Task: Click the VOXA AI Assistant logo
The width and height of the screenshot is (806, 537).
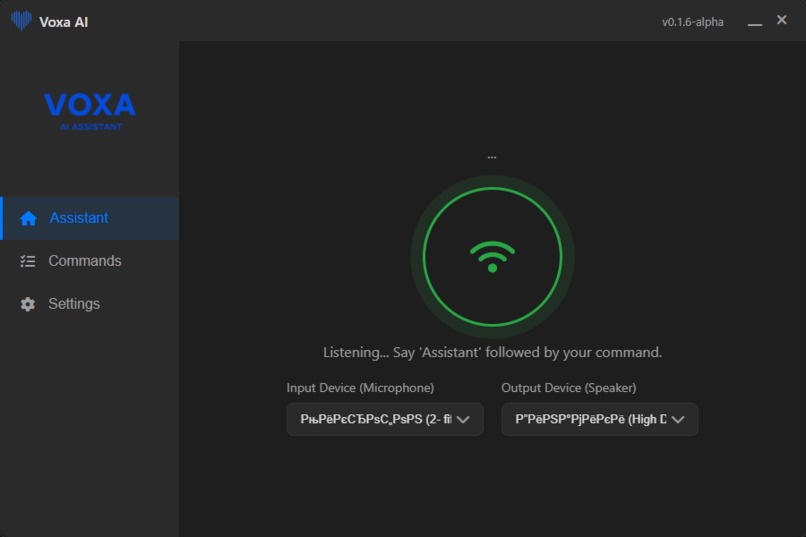Action: [90, 111]
